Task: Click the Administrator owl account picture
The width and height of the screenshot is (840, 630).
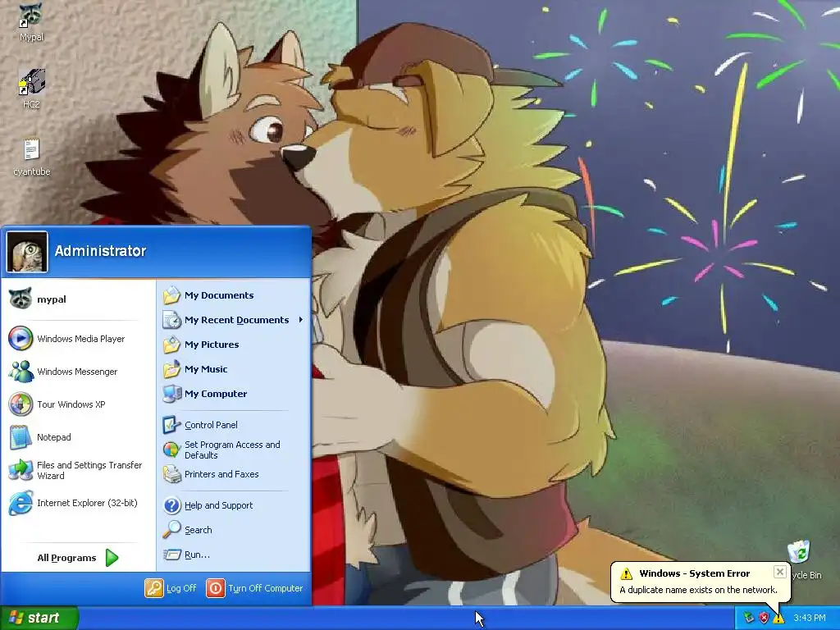Action: tap(27, 252)
